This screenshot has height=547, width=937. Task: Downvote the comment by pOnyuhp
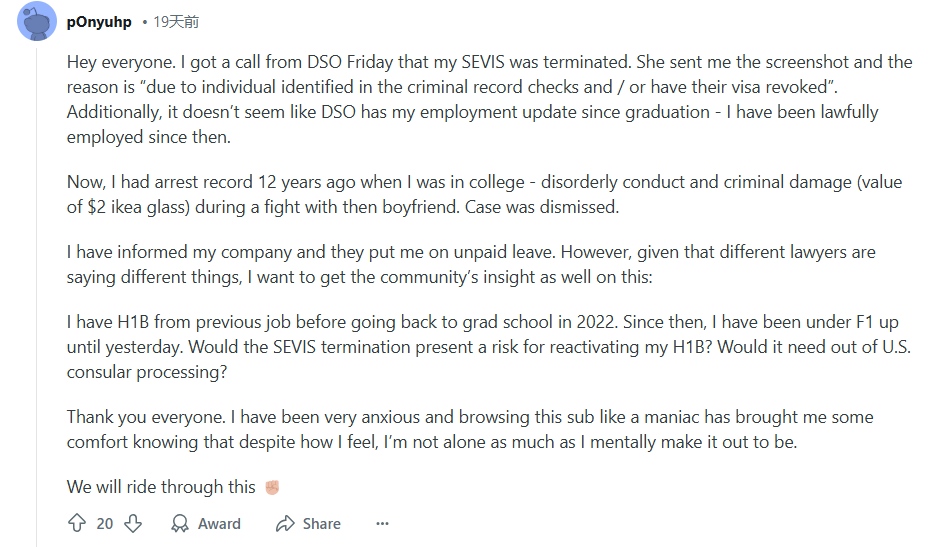click(132, 523)
